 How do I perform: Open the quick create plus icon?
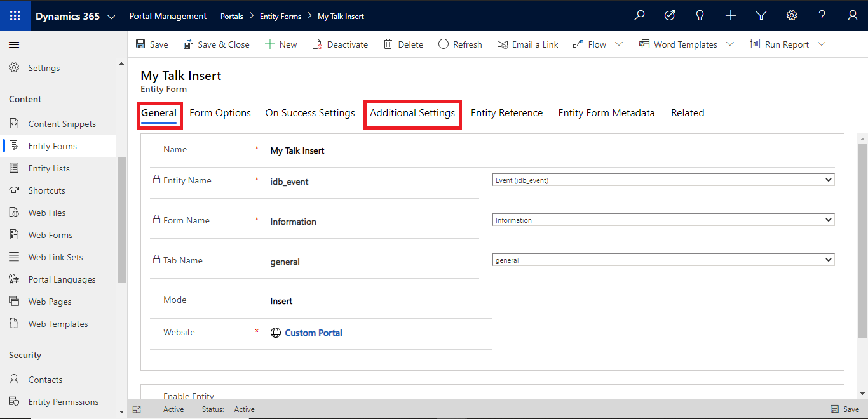pos(730,15)
